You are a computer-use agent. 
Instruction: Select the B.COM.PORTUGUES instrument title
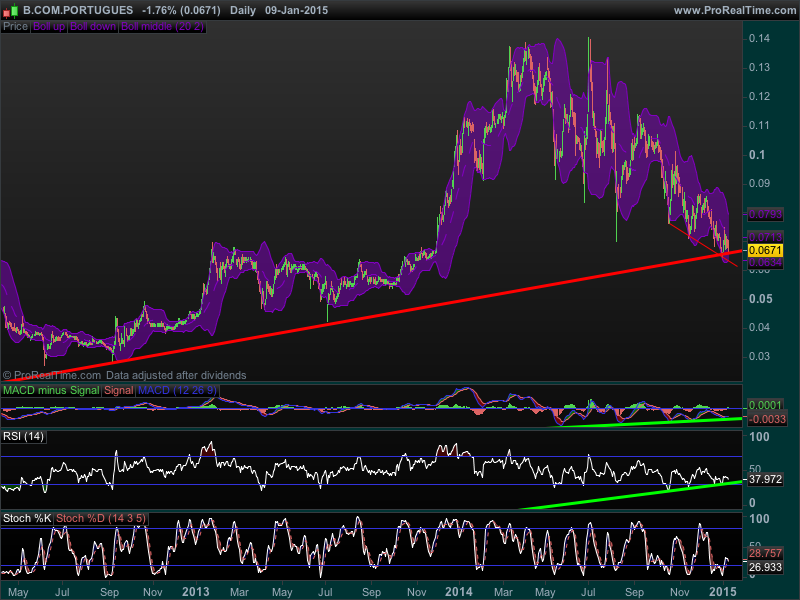77,10
